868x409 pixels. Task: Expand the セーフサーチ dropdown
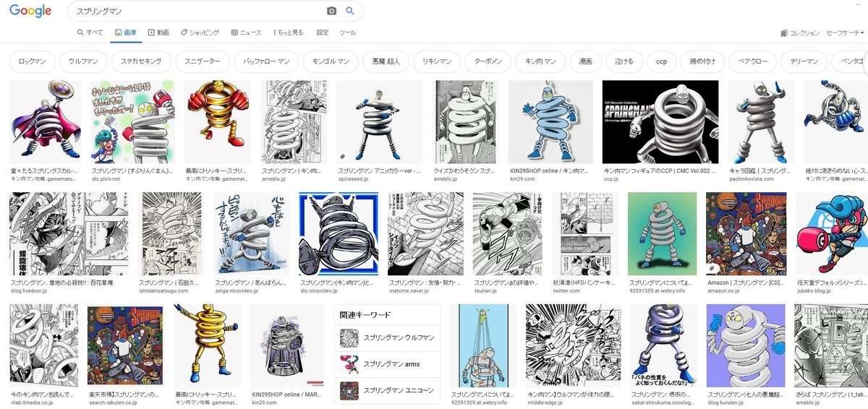[846, 33]
